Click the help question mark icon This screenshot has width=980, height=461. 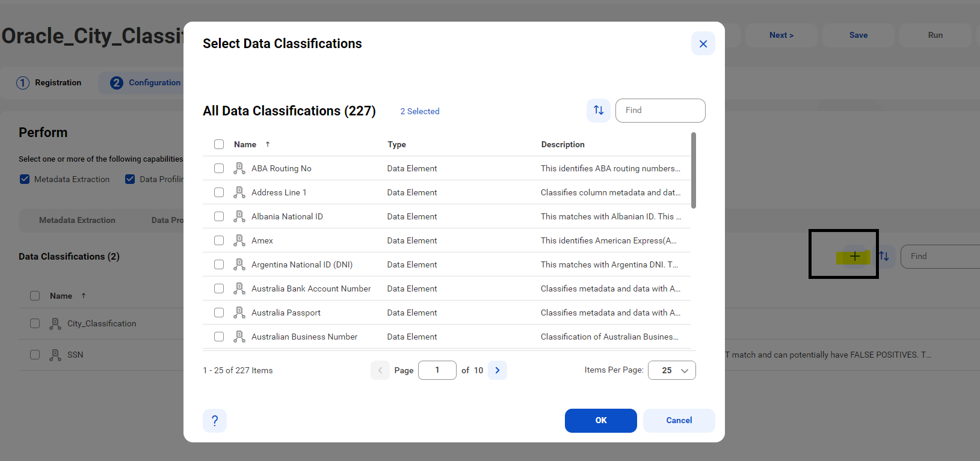215,421
